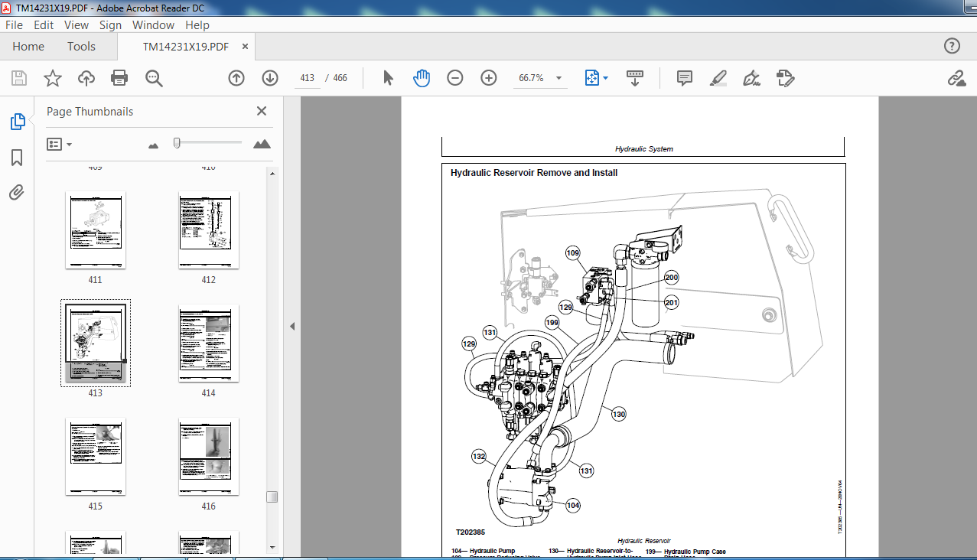977x560 pixels.
Task: Select the page 415 thumbnail
Action: 95,456
